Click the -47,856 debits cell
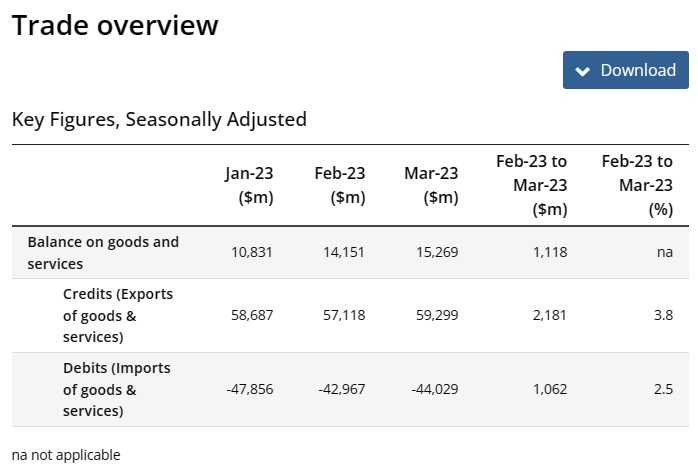 click(250, 389)
